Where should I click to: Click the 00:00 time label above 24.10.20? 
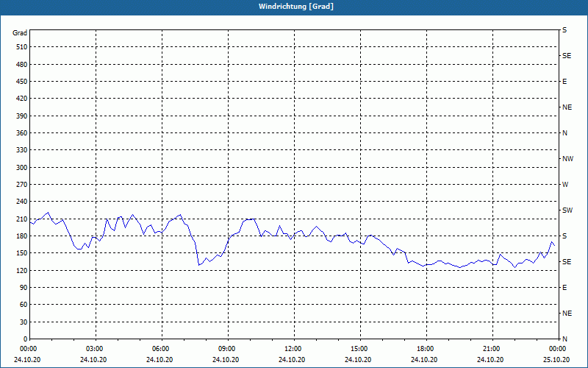(x=27, y=349)
